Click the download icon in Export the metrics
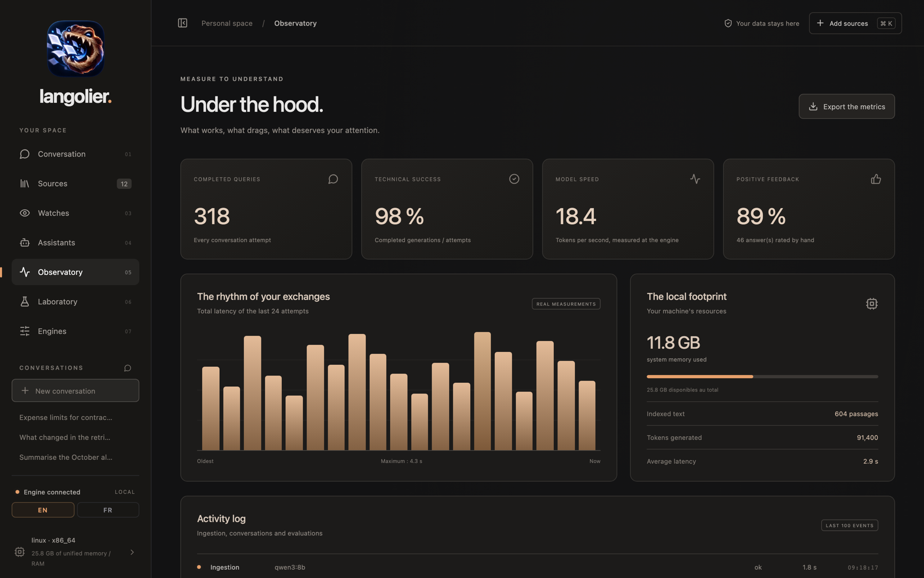 tap(813, 106)
